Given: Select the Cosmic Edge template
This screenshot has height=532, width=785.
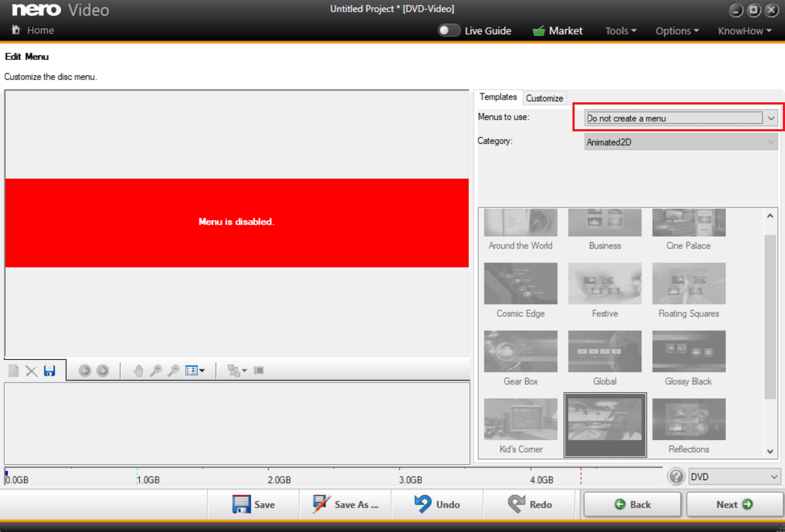Looking at the screenshot, I should click(520, 290).
